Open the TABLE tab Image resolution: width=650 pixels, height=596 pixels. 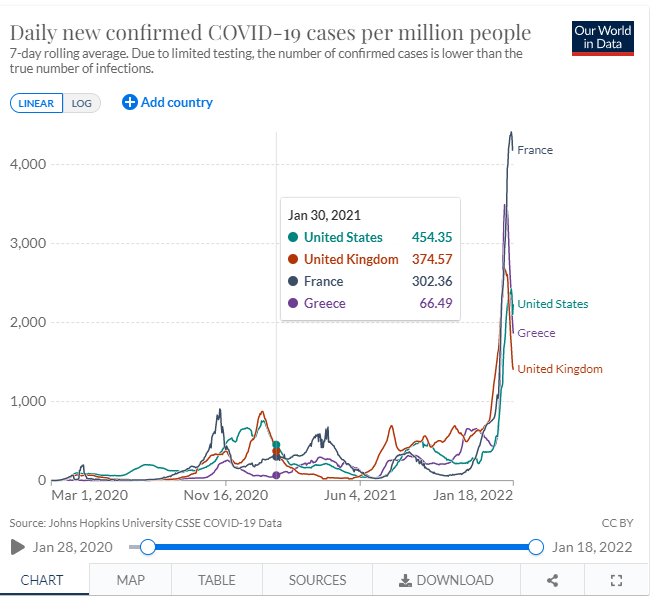(216, 580)
